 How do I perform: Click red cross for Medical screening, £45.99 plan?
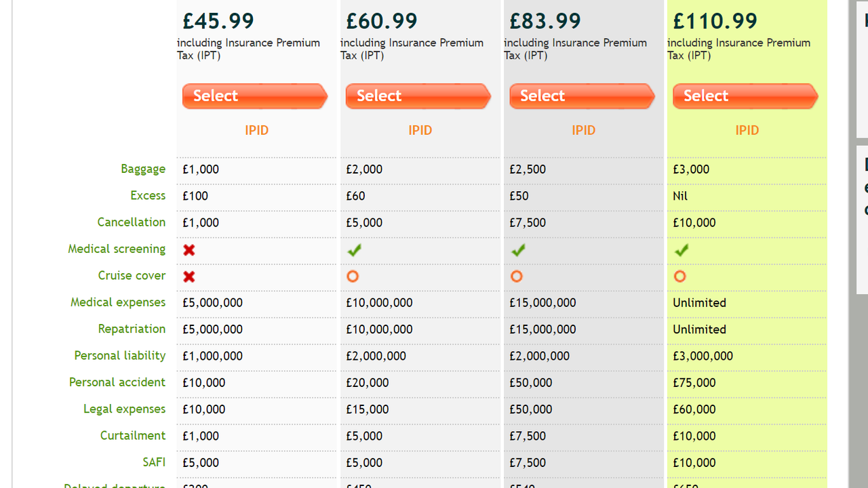pyautogui.click(x=189, y=250)
